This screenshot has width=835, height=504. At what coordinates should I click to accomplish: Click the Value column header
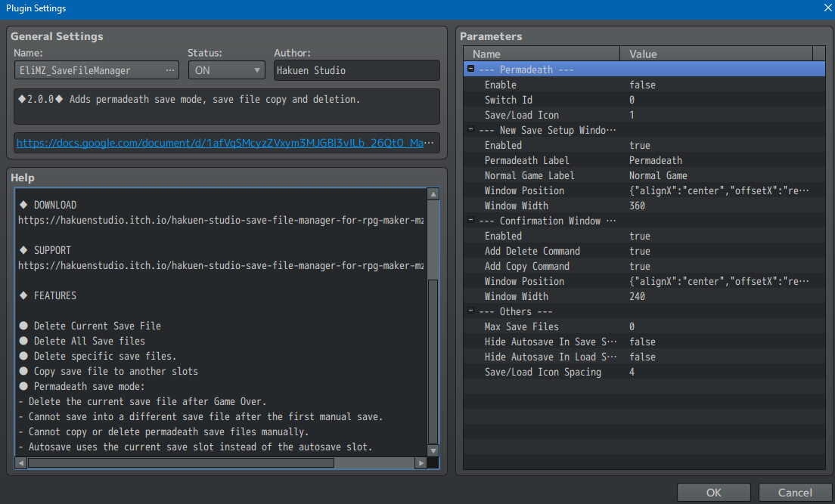coord(716,54)
